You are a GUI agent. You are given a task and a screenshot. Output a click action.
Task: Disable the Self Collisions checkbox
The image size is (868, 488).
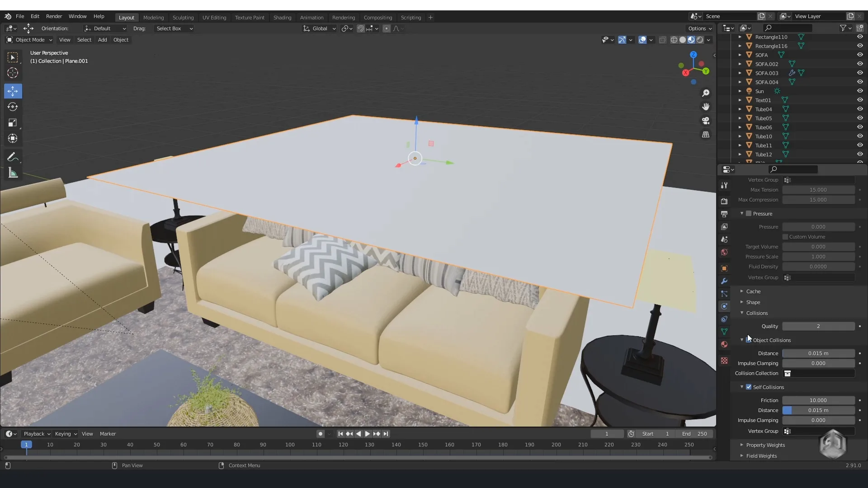coord(749,387)
